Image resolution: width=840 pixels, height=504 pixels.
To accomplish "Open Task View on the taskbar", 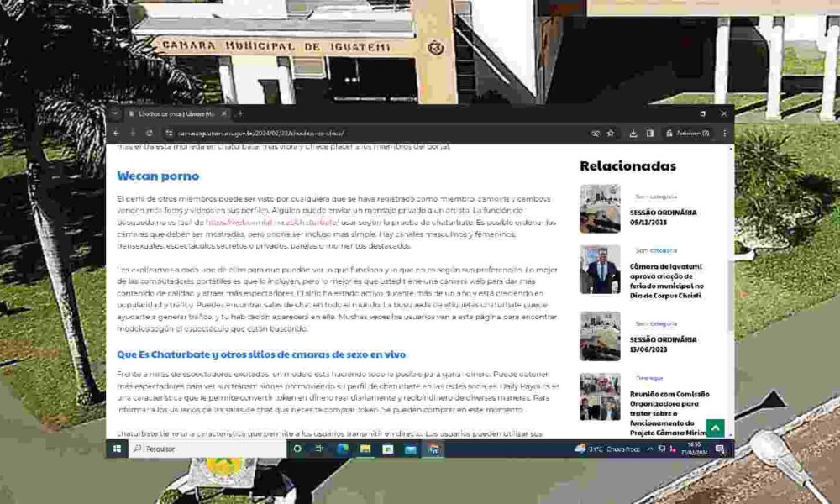I will tap(319, 449).
